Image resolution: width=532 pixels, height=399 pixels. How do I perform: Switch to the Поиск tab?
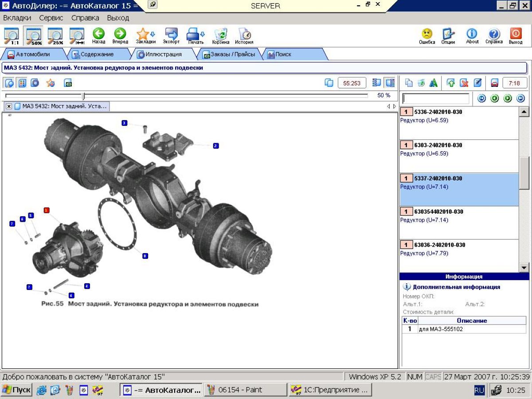click(294, 55)
